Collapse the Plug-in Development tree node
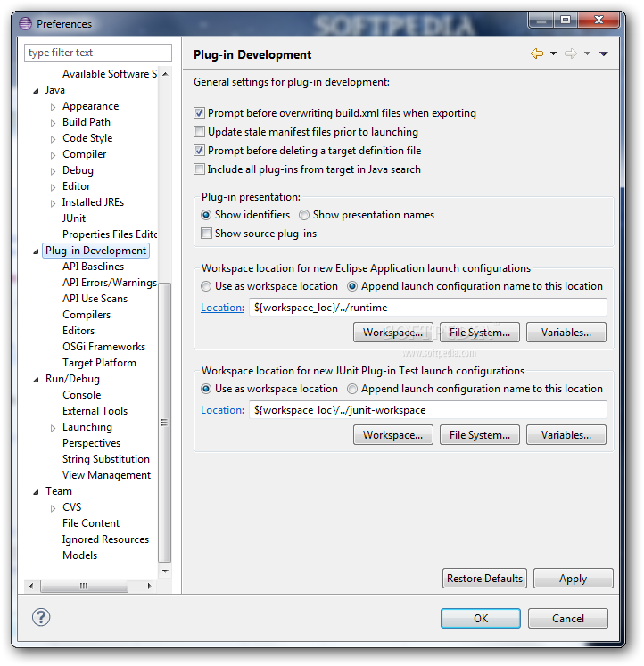 36,251
